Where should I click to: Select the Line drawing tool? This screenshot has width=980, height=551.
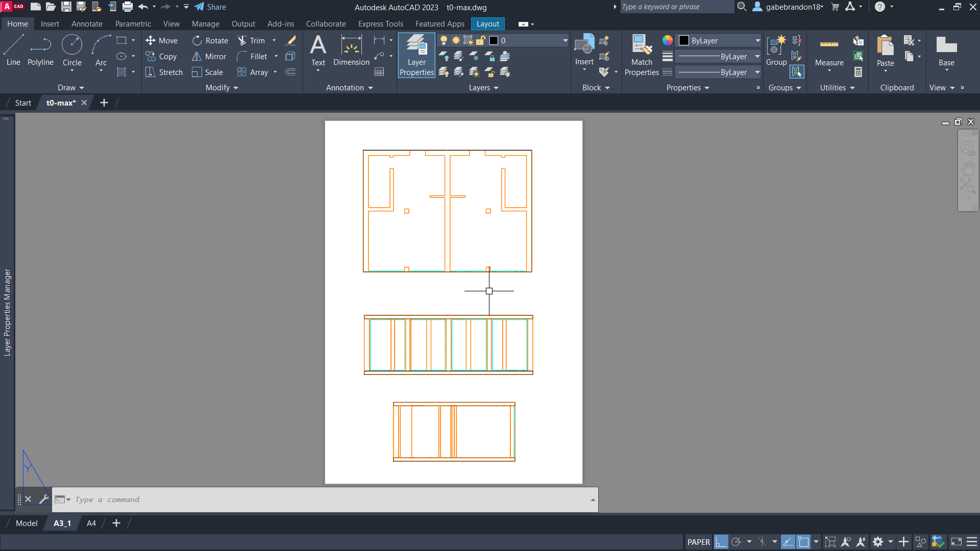13,48
